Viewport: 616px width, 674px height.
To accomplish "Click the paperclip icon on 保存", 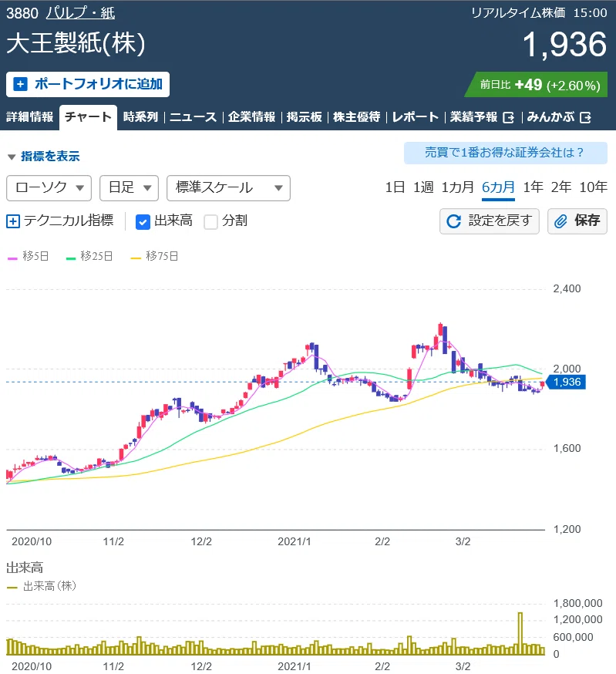I will click(560, 221).
